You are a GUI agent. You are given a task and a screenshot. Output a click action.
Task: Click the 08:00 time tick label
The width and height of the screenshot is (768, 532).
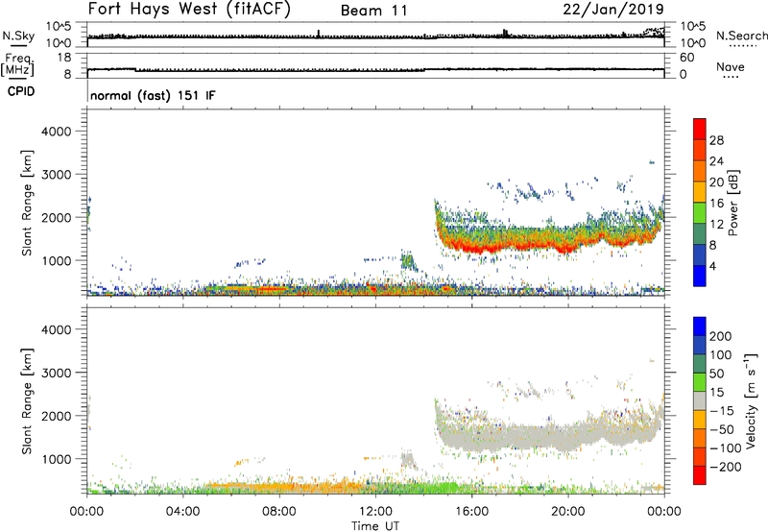pos(279,512)
